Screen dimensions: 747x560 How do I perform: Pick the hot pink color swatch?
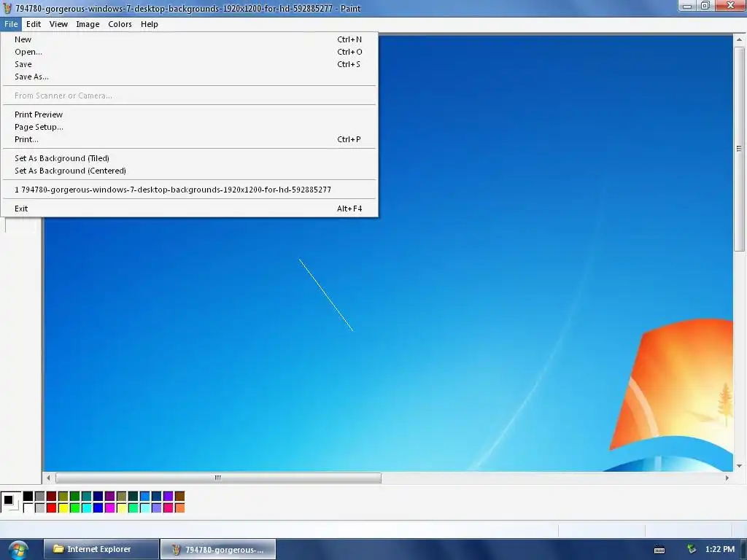tap(169, 508)
